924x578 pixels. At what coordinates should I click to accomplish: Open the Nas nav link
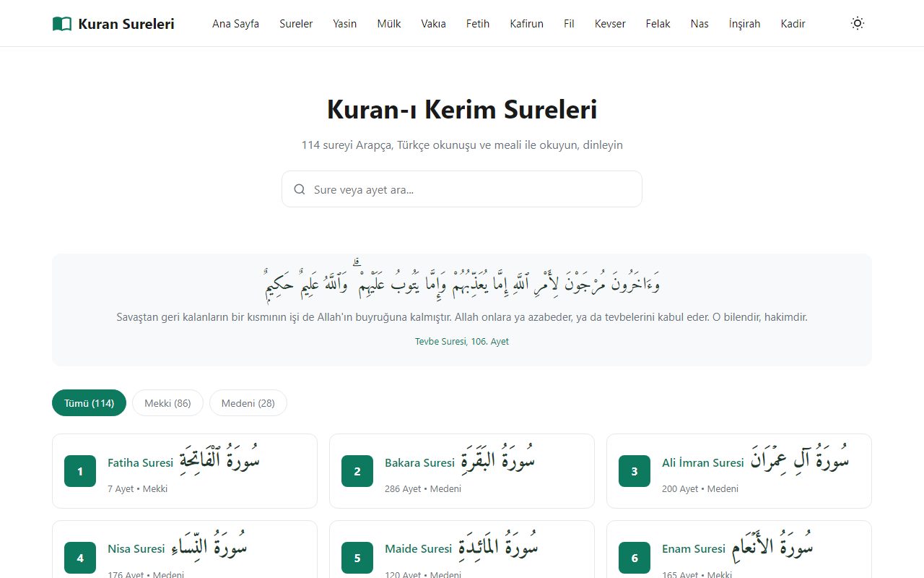click(699, 24)
